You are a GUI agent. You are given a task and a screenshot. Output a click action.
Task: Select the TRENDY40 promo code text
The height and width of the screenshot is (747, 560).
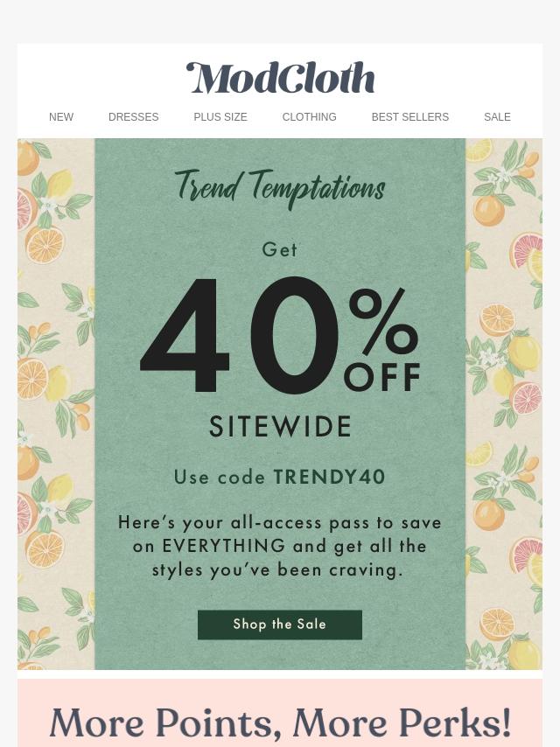coord(329,477)
